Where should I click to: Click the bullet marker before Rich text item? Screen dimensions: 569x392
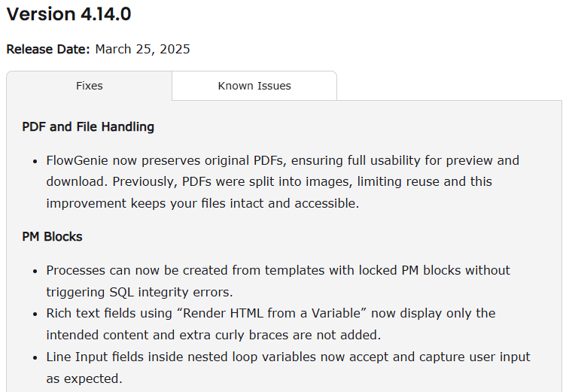pos(35,314)
